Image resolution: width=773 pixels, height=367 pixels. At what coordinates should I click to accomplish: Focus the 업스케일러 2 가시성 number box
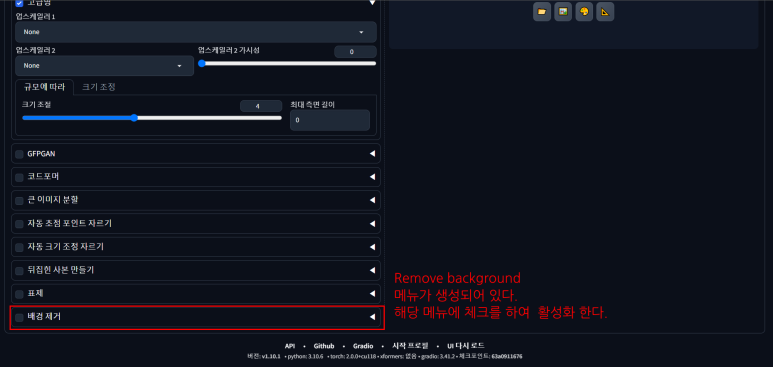click(x=355, y=51)
